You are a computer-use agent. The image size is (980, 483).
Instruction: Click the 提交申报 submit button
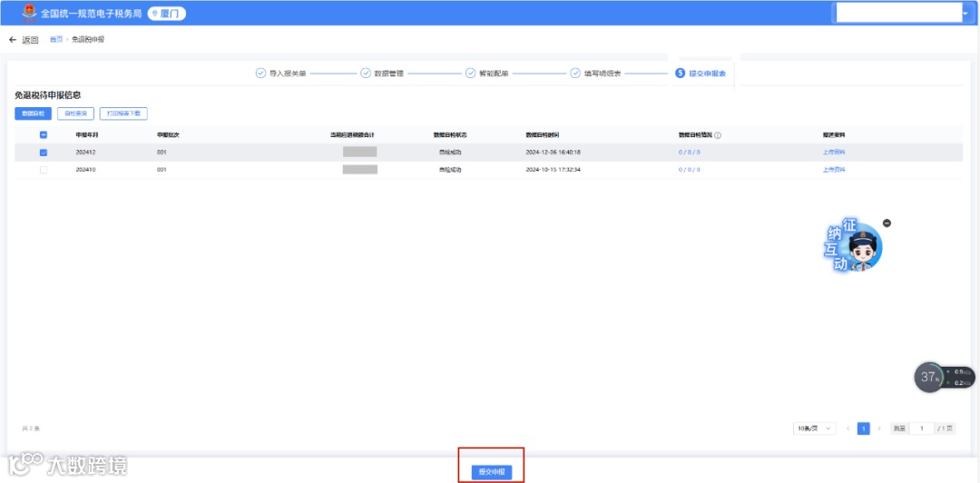[x=491, y=472]
